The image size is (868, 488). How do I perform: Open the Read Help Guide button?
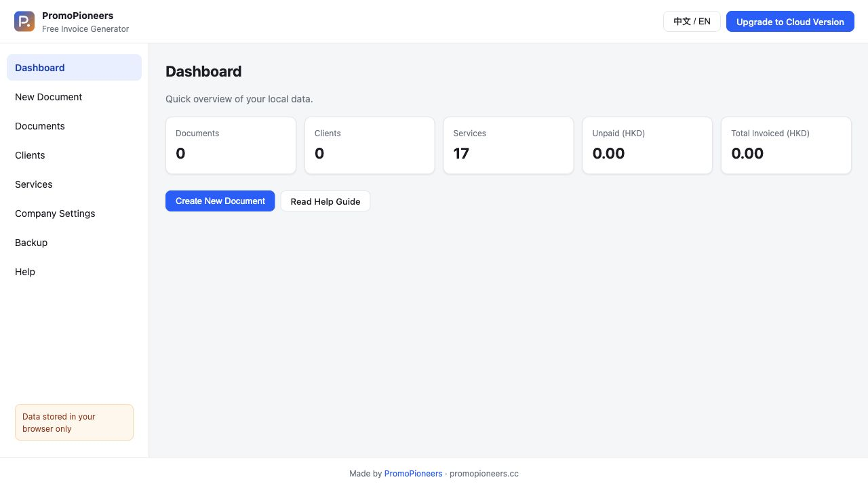[325, 201]
